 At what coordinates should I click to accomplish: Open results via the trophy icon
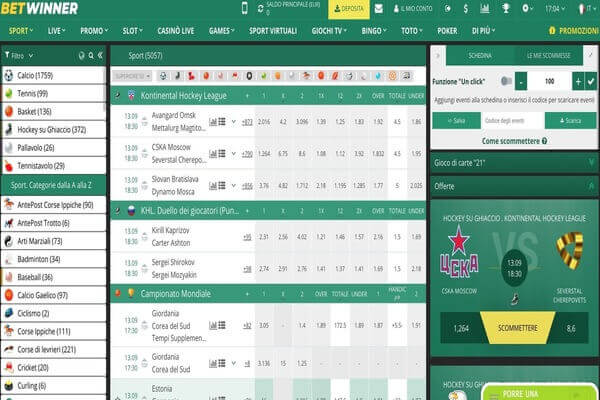click(x=506, y=8)
